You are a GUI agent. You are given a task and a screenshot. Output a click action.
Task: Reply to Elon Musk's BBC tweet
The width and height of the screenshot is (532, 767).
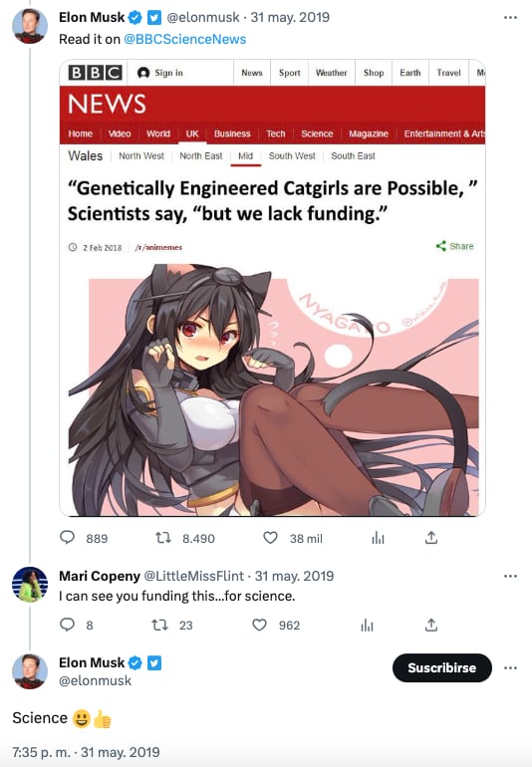pos(67,538)
